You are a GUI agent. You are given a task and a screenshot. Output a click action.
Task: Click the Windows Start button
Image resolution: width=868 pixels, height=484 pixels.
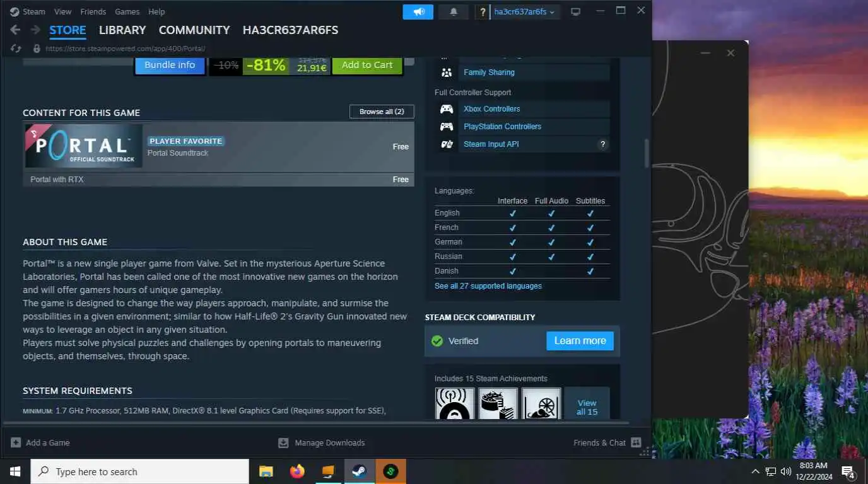pyautogui.click(x=15, y=471)
